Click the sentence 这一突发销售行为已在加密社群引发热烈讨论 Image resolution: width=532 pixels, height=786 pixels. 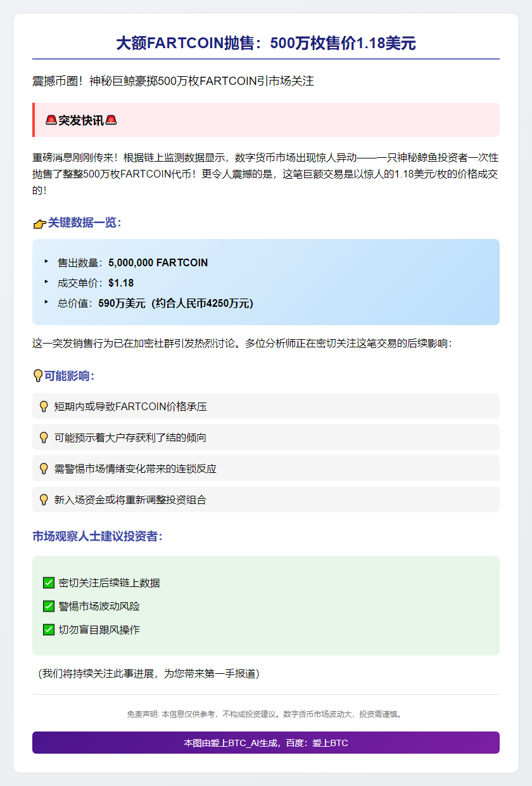point(242,344)
